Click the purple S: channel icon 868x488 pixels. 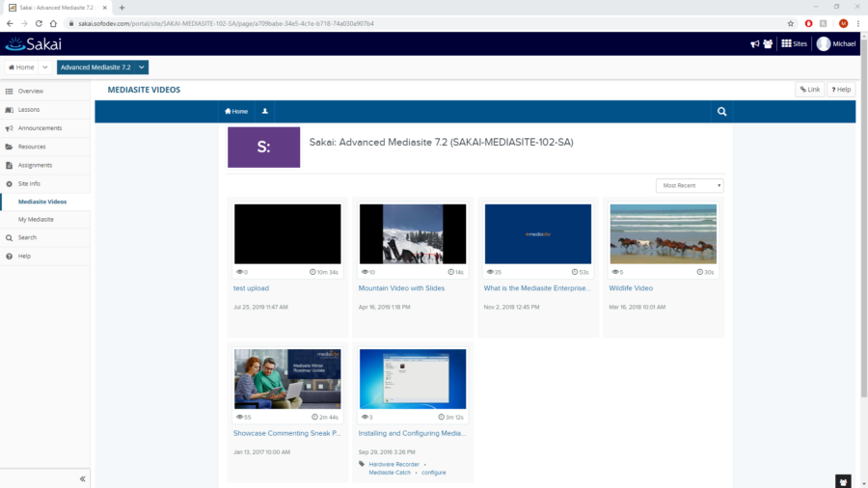[x=264, y=148]
